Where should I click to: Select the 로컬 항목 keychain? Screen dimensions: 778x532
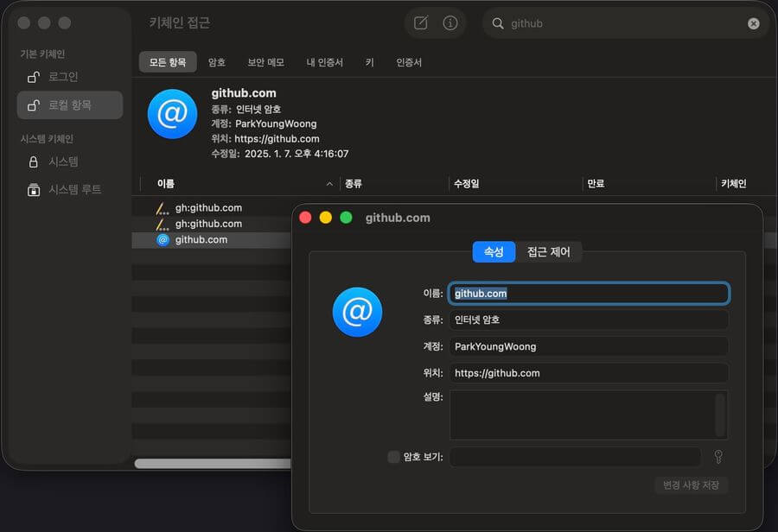click(69, 105)
